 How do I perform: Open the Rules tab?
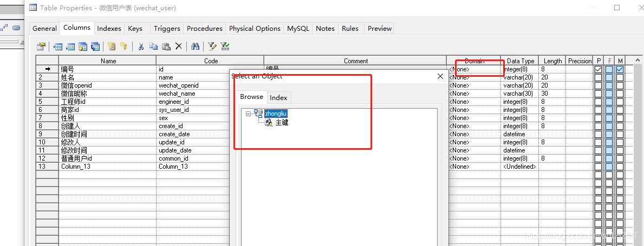350,28
